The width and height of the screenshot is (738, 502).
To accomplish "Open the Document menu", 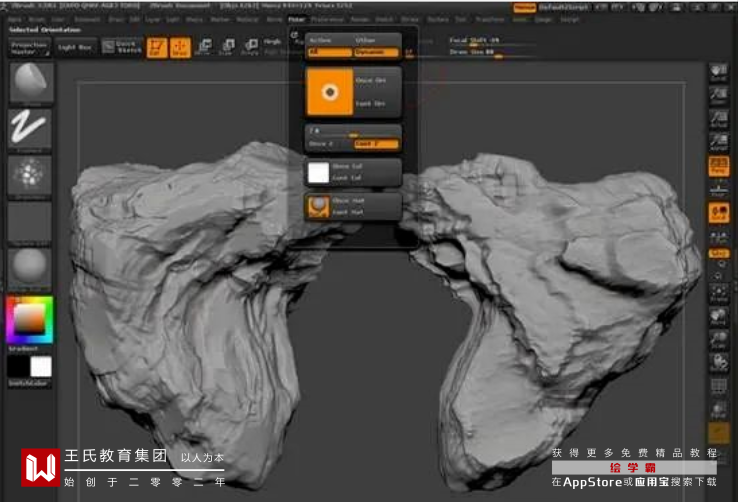I will 87,20.
